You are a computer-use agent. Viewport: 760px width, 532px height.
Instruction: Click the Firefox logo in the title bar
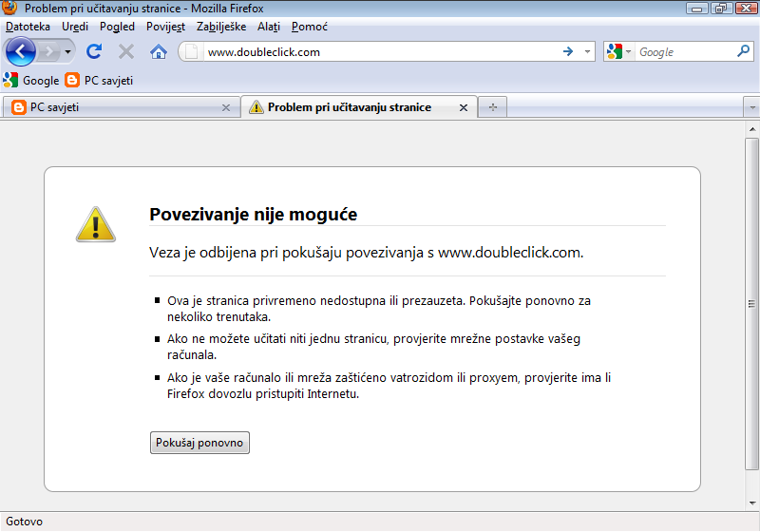pos(9,8)
